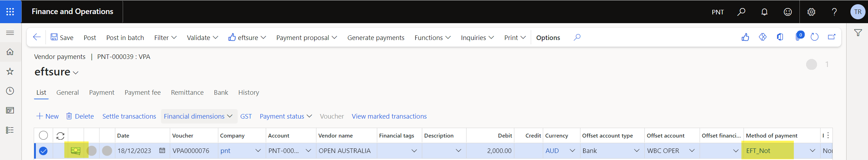Viewport: 868px width, 160px height.
Task: Select the List tab
Action: point(41,93)
